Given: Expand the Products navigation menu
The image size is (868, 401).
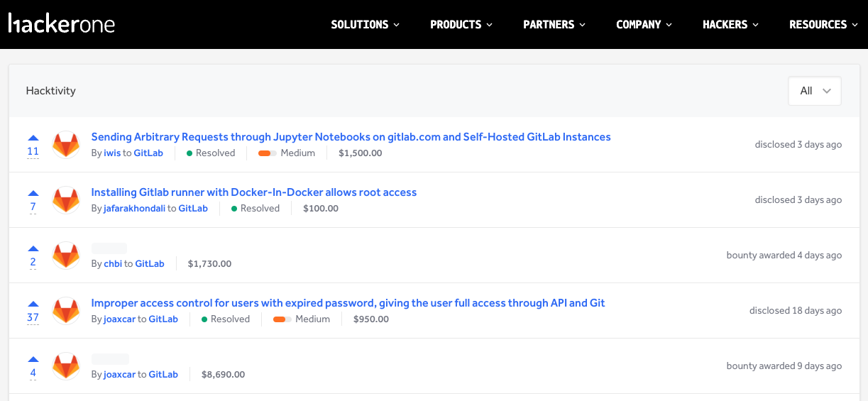Looking at the screenshot, I should 461,24.
